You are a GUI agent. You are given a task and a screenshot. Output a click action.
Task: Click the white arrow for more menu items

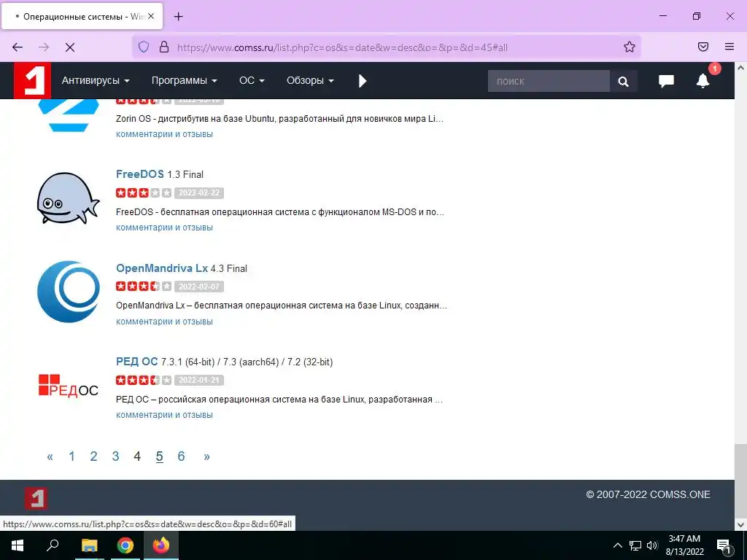coord(363,81)
